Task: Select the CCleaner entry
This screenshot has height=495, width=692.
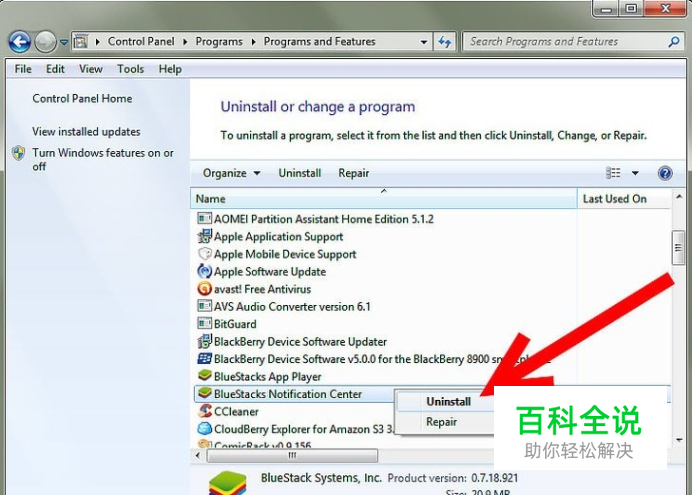Action: point(236,412)
